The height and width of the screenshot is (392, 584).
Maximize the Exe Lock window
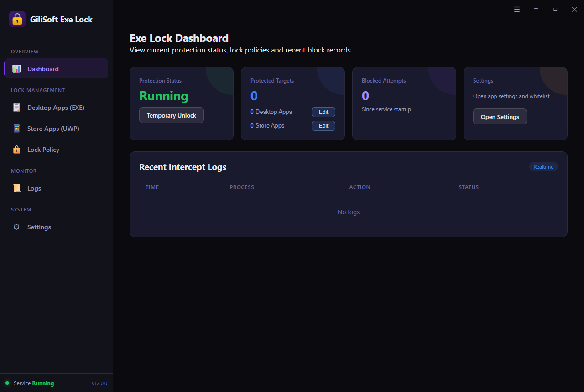pos(555,9)
